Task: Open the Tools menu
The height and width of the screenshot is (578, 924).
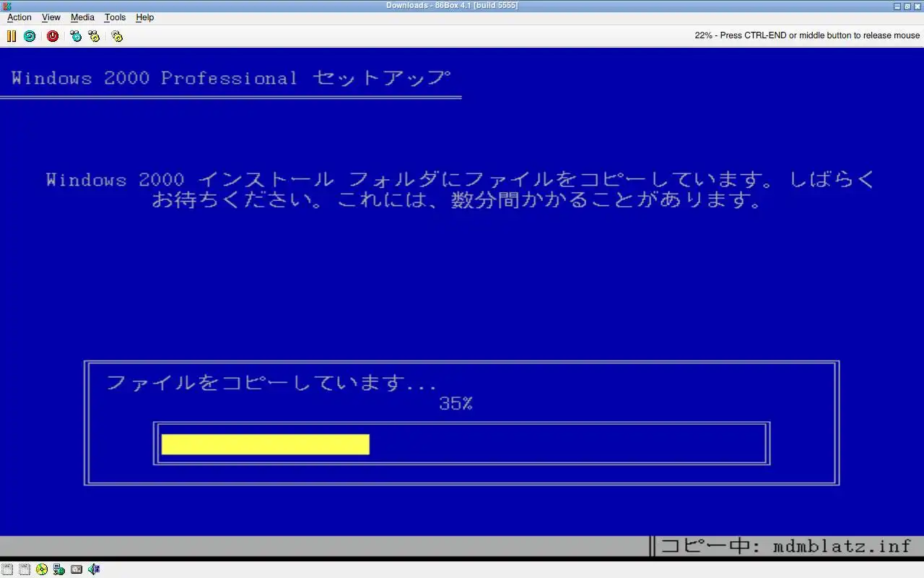Action: 115,17
